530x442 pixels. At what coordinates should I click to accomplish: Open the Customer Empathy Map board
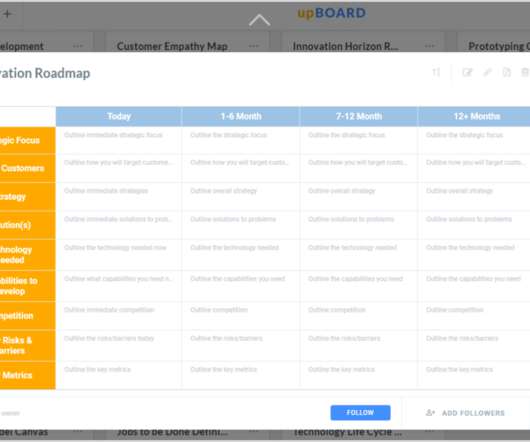click(172, 46)
